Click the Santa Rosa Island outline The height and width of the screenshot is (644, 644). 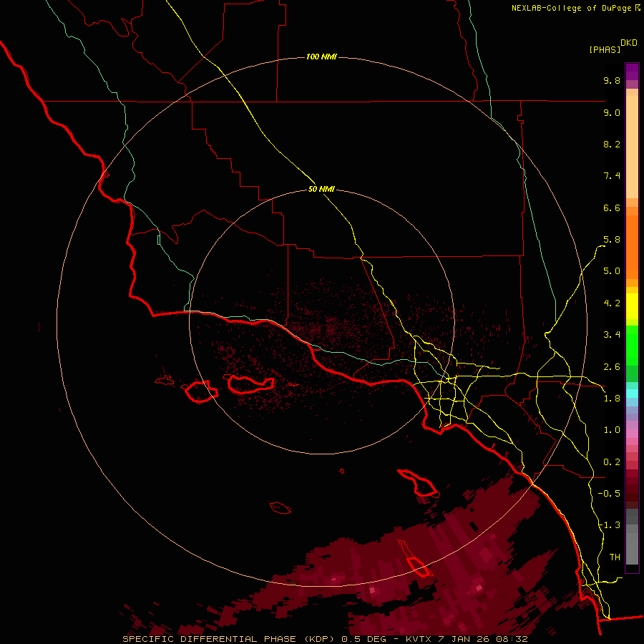point(201,392)
